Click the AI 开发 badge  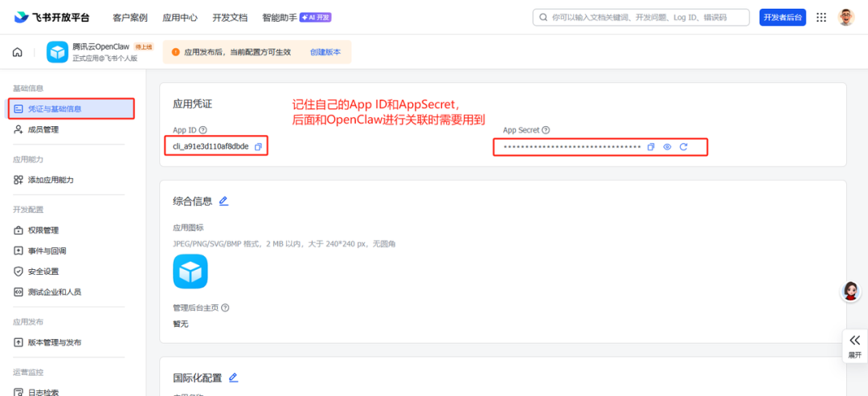pos(315,18)
